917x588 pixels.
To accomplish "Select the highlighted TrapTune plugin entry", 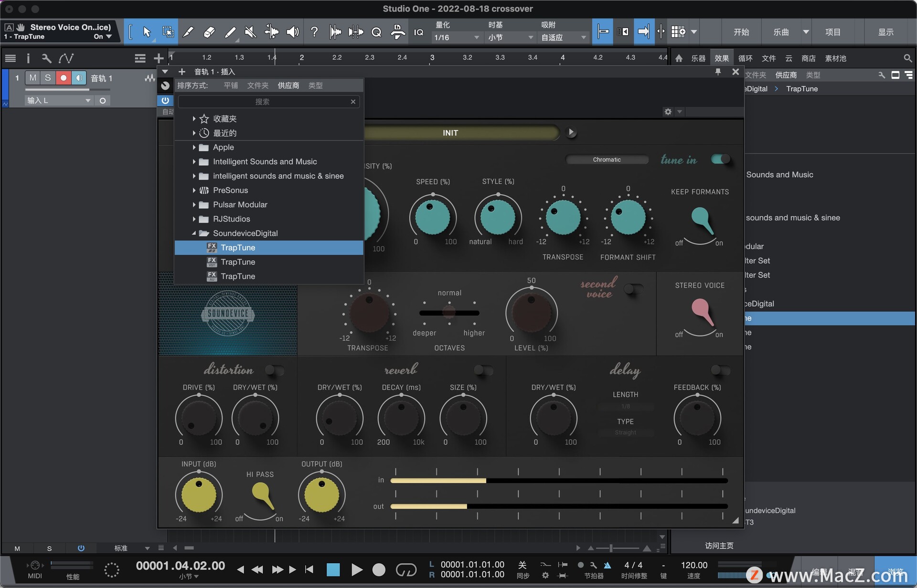I will coord(269,247).
